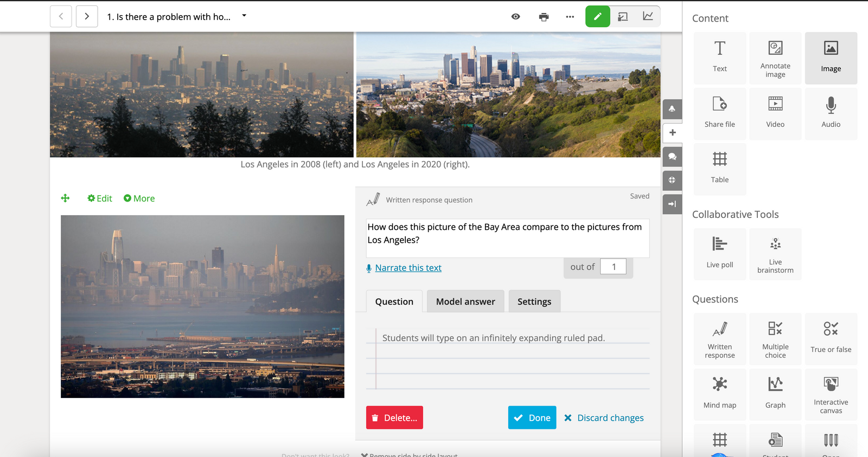Viewport: 868px width, 457px height.
Task: Open the three-dot overflow menu
Action: coord(570,17)
